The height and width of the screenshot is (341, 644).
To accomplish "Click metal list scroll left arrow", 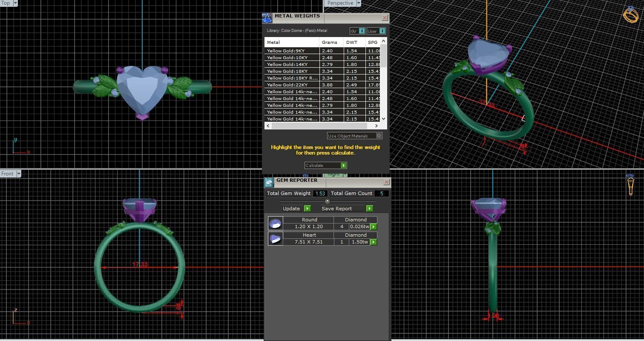I will (x=268, y=126).
